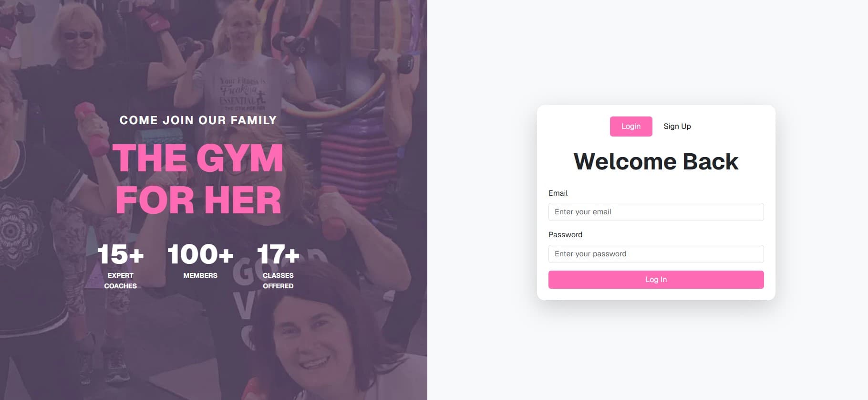The height and width of the screenshot is (400, 868).
Task: Submit with the Log In button
Action: (x=656, y=280)
